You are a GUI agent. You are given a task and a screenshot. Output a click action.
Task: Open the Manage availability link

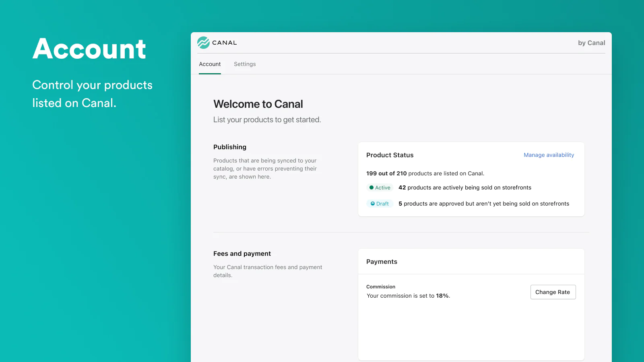[549, 155]
